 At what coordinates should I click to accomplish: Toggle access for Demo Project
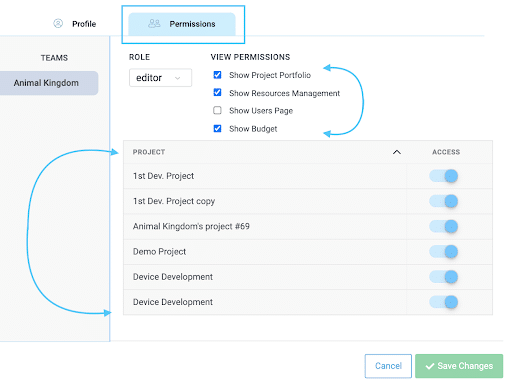point(444,252)
